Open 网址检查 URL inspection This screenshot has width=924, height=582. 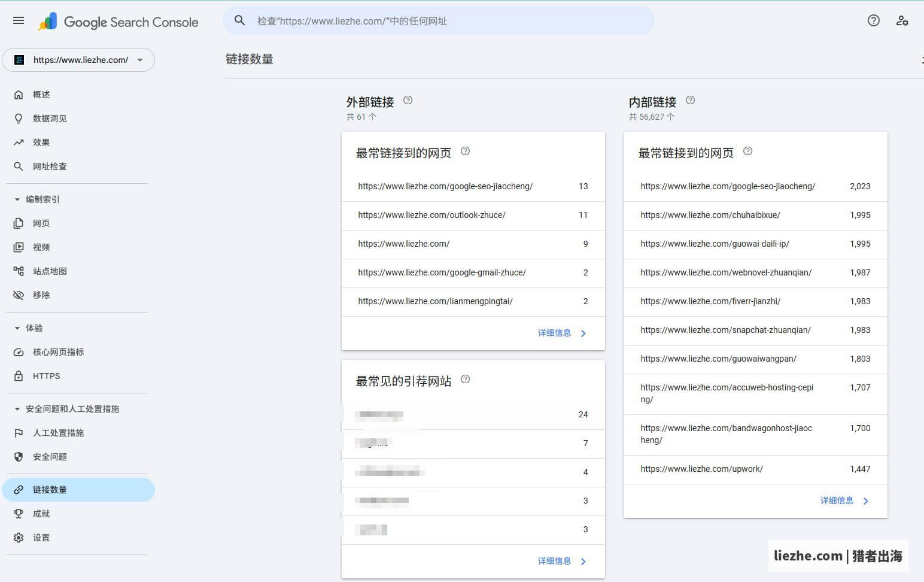click(x=78, y=166)
